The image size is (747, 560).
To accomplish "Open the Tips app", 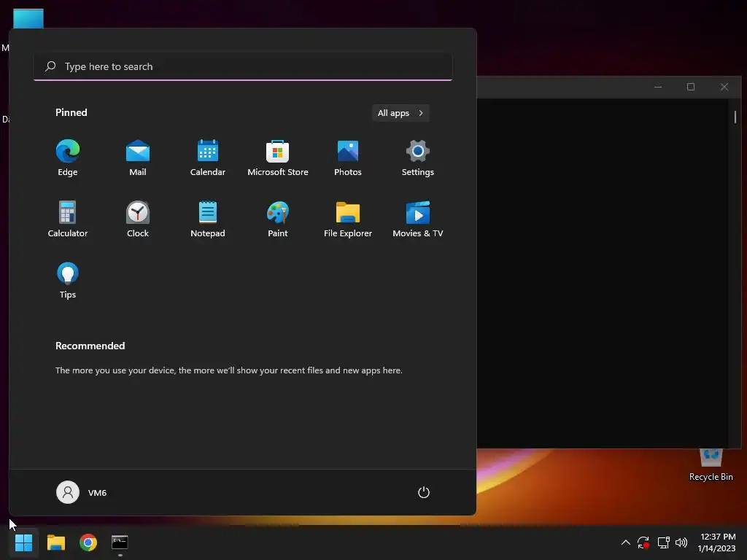I will point(68,281).
